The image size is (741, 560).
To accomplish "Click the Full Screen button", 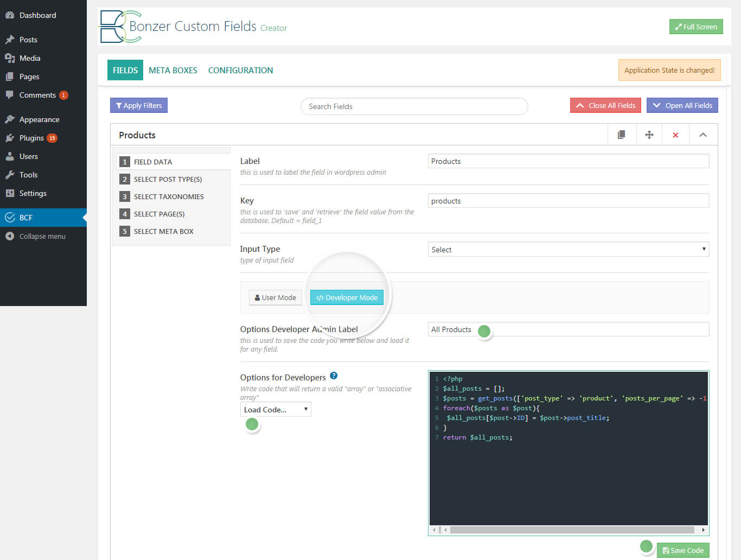I will pyautogui.click(x=696, y=27).
